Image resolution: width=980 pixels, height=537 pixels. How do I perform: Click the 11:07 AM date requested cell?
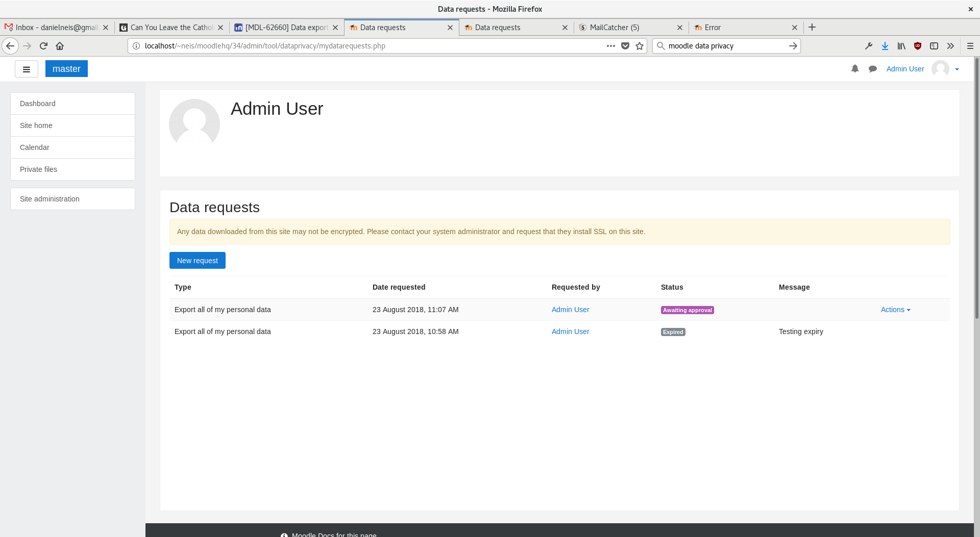click(415, 310)
